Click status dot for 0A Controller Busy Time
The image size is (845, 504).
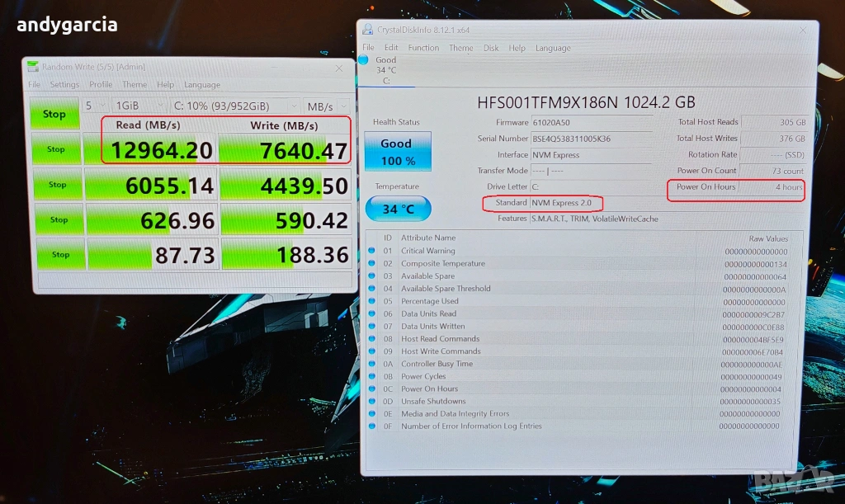point(371,364)
